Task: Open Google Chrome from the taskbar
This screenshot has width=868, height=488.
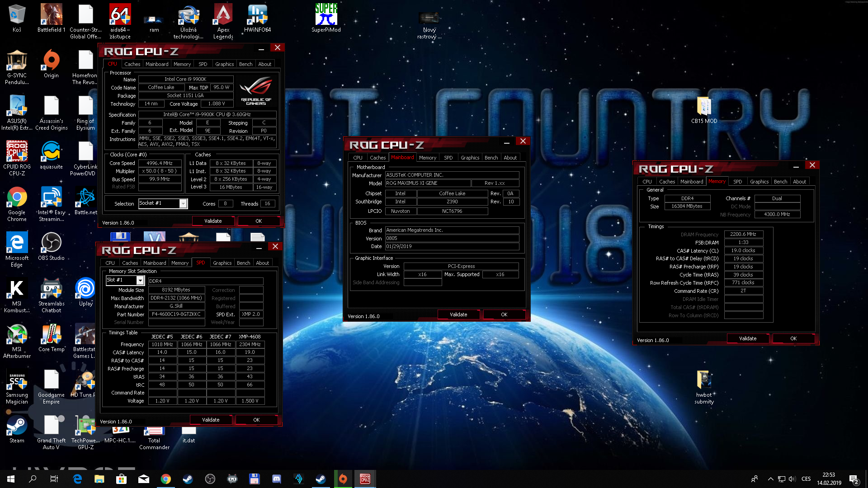Action: pos(166,479)
